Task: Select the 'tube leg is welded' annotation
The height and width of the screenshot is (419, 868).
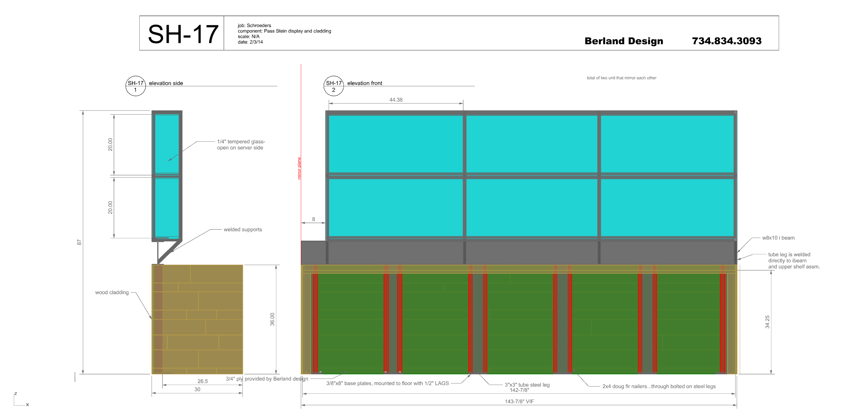Action: click(794, 260)
